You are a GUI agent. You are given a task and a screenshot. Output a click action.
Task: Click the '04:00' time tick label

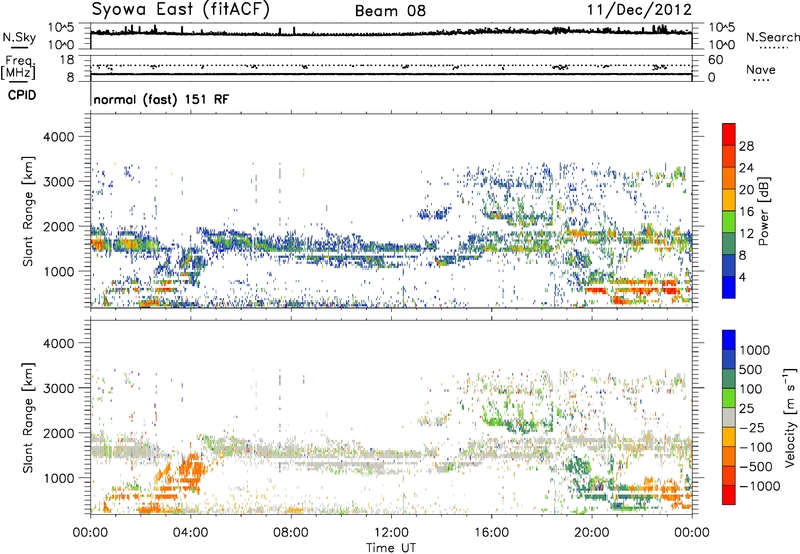coord(190,533)
